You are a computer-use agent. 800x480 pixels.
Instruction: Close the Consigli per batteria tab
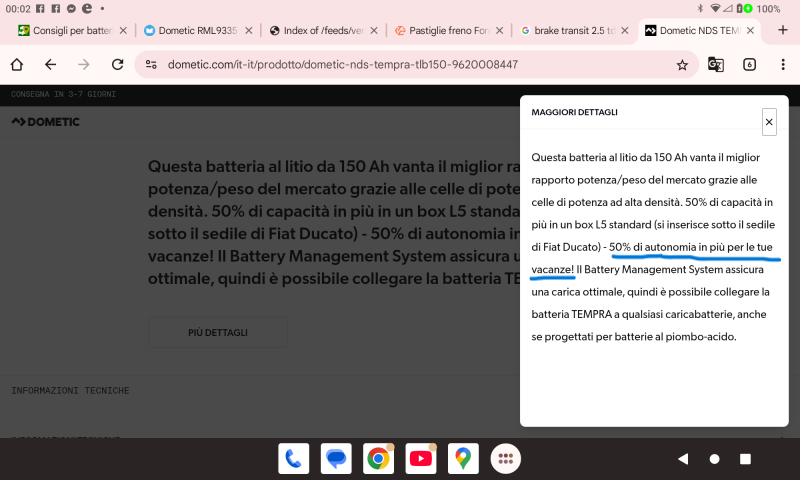pyautogui.click(x=123, y=31)
